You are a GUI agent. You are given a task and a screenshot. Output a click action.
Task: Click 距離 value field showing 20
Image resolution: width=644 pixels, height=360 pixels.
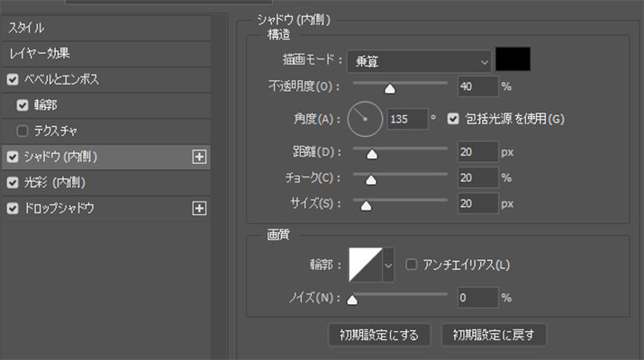pyautogui.click(x=477, y=152)
